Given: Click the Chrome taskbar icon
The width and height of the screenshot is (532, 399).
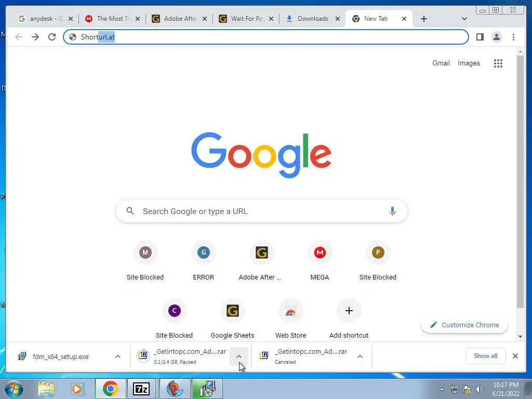Looking at the screenshot, I should (110, 389).
